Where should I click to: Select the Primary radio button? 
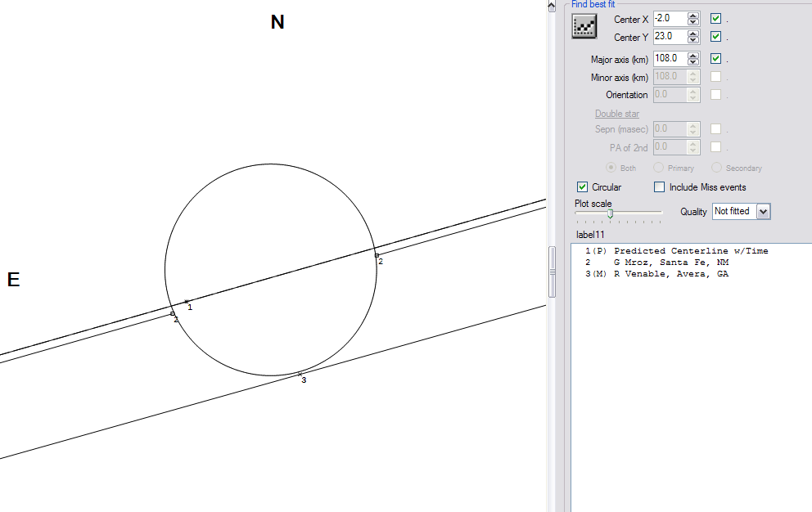[x=658, y=168]
